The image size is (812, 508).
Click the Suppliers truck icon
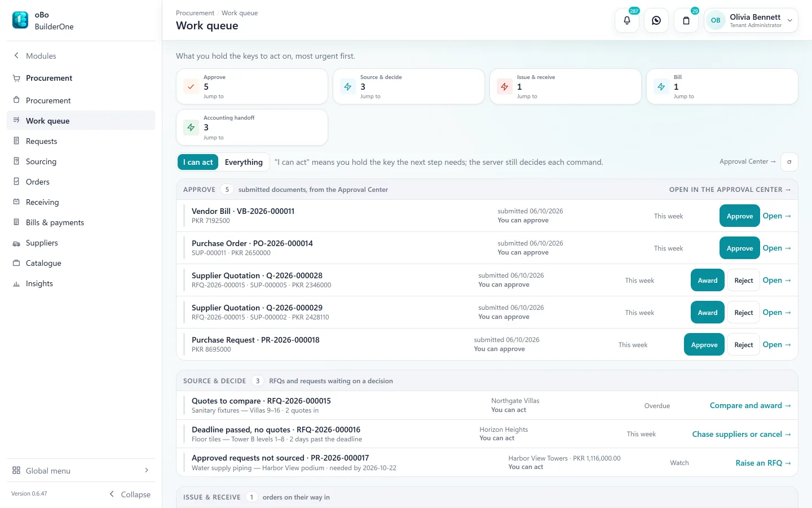(x=16, y=243)
